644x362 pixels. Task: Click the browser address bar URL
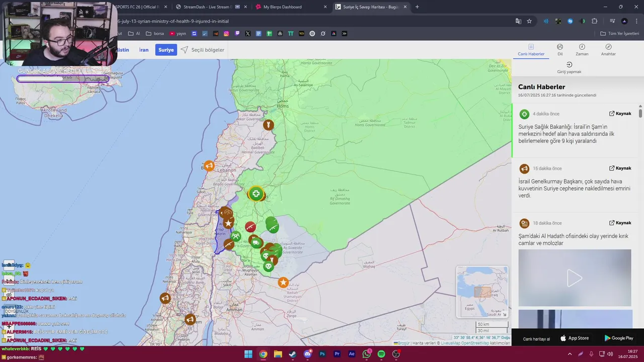[x=173, y=21]
